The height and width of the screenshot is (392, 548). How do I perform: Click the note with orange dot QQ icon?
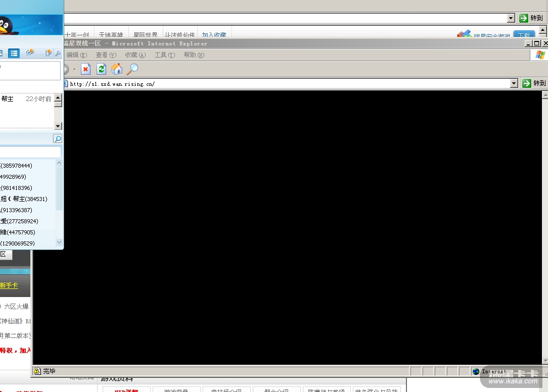(x=48, y=53)
